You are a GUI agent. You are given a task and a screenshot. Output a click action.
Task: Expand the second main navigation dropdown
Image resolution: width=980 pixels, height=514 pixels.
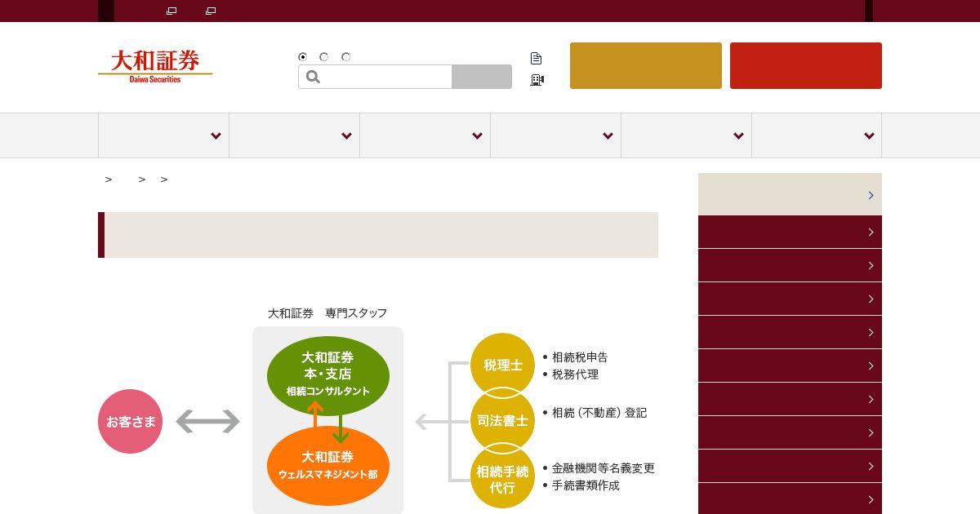tap(294, 135)
